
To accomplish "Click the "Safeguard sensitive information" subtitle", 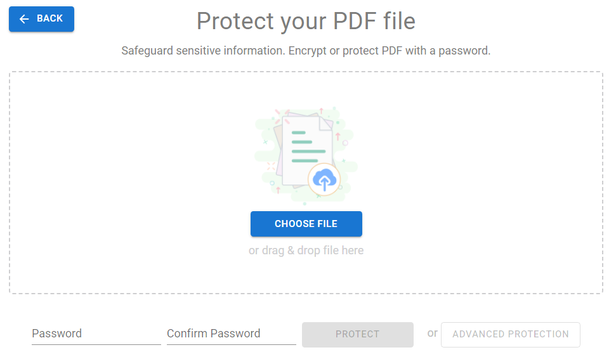I will [x=306, y=51].
